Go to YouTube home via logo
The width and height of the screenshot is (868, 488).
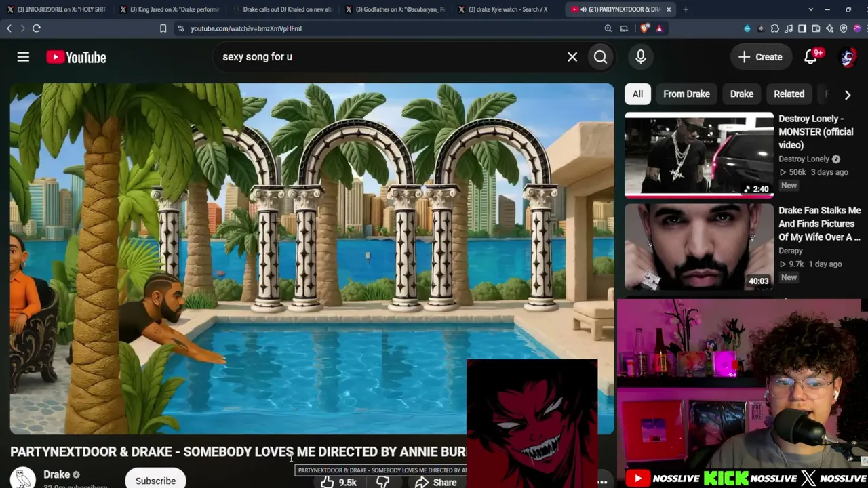[x=76, y=57]
